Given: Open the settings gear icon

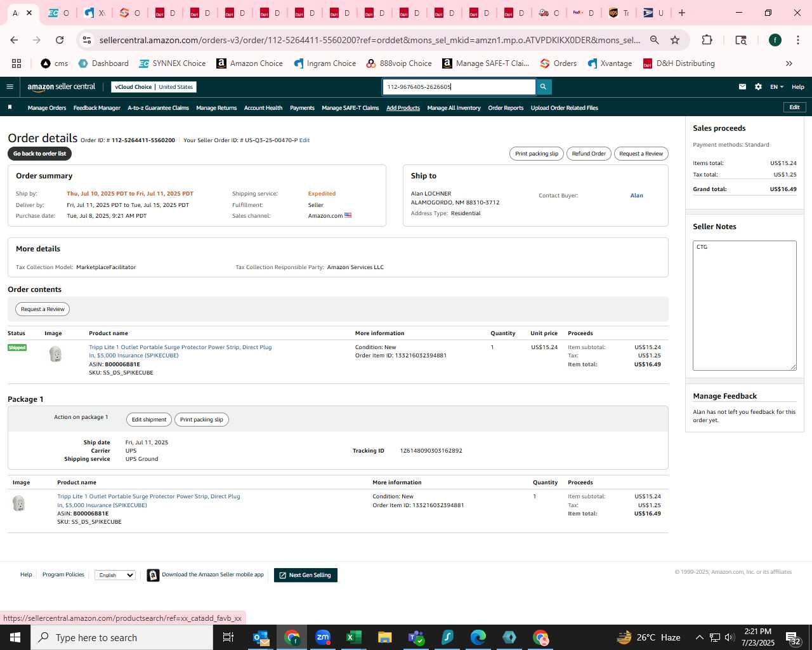Looking at the screenshot, I should [758, 87].
